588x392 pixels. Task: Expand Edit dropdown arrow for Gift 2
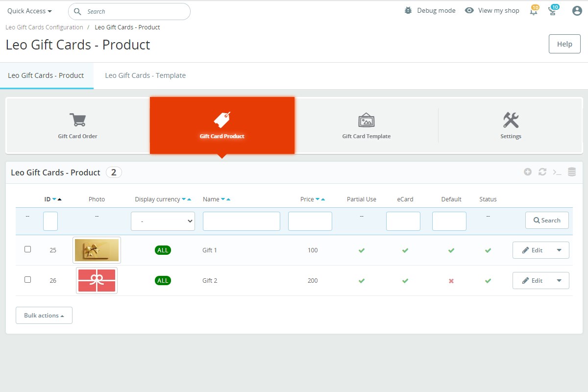coord(559,280)
